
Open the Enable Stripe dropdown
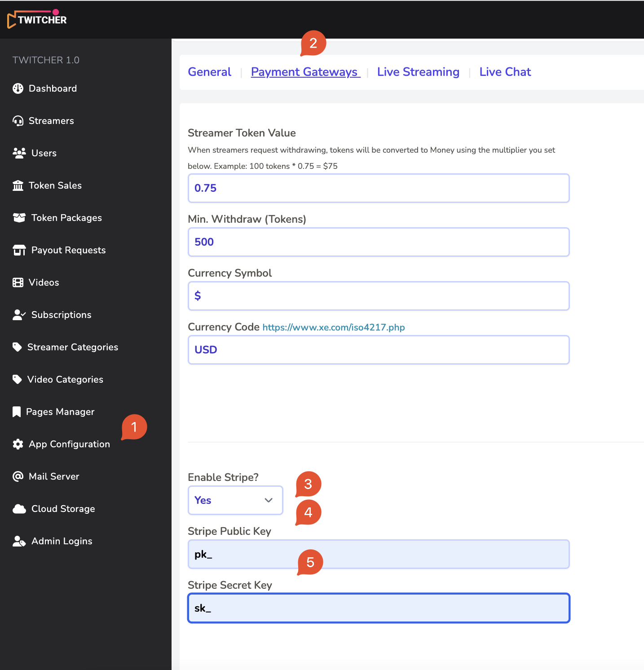coord(235,500)
